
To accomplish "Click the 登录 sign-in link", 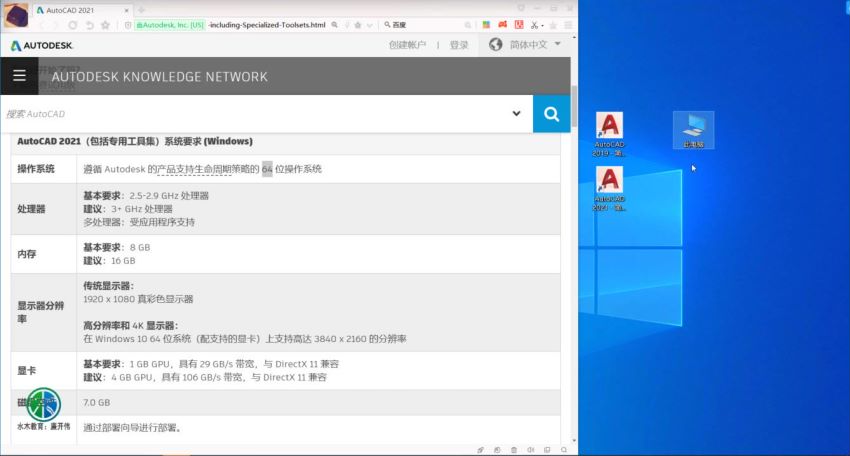I will point(459,44).
